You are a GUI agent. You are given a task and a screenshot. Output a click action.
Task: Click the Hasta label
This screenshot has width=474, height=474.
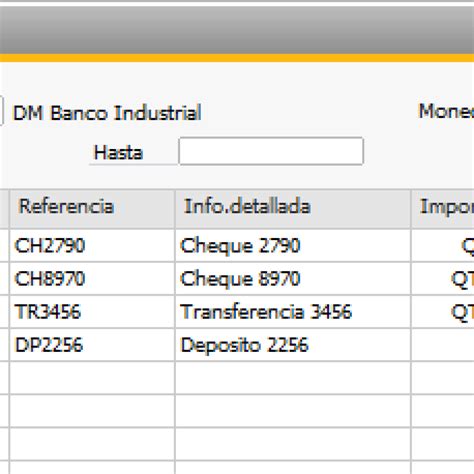(x=118, y=153)
